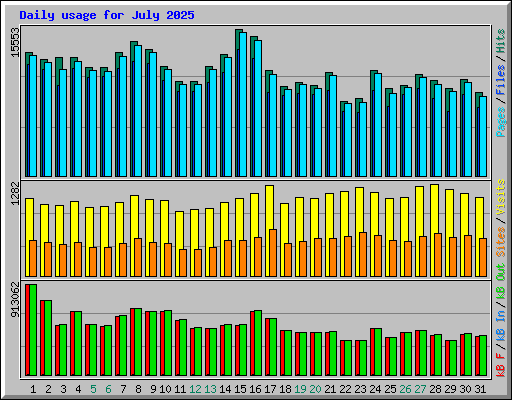Click green weekend day label 26

click(x=405, y=389)
